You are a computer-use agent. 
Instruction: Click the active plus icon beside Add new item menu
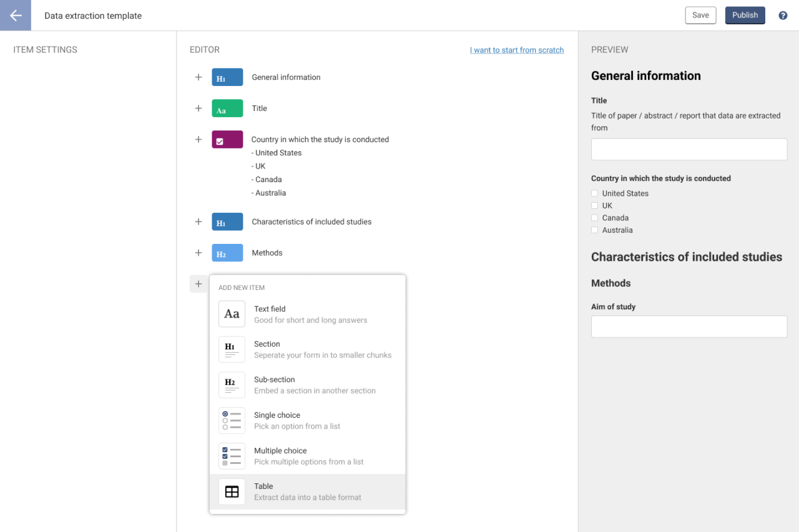(x=199, y=284)
